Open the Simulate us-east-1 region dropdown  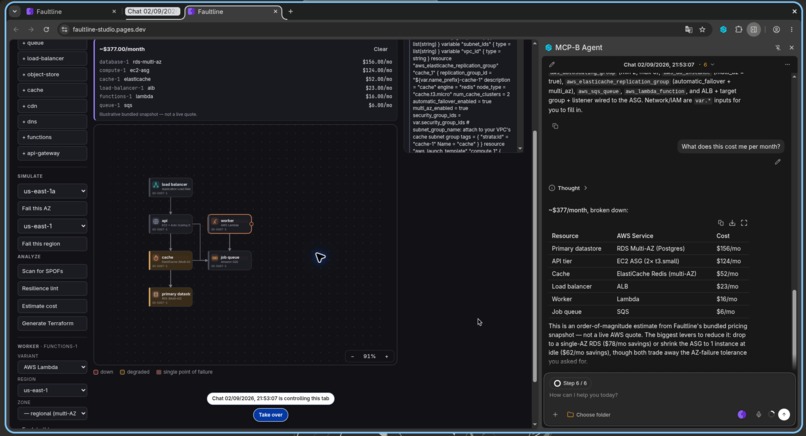[52, 226]
